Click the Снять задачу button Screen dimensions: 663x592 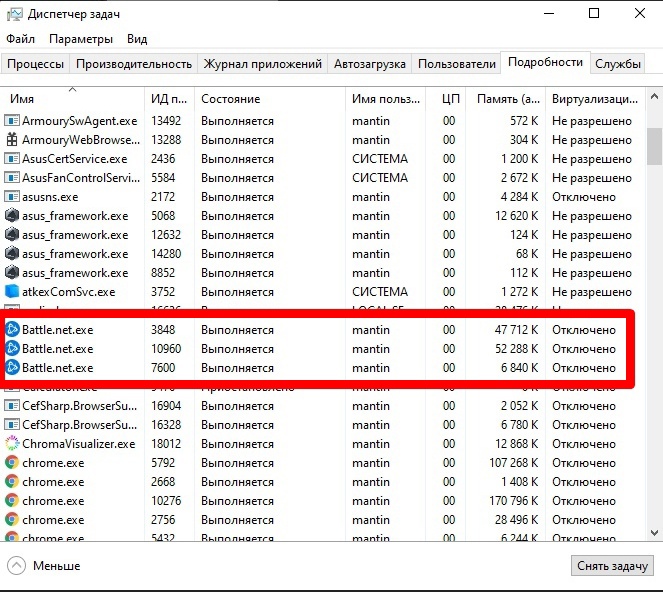click(612, 566)
